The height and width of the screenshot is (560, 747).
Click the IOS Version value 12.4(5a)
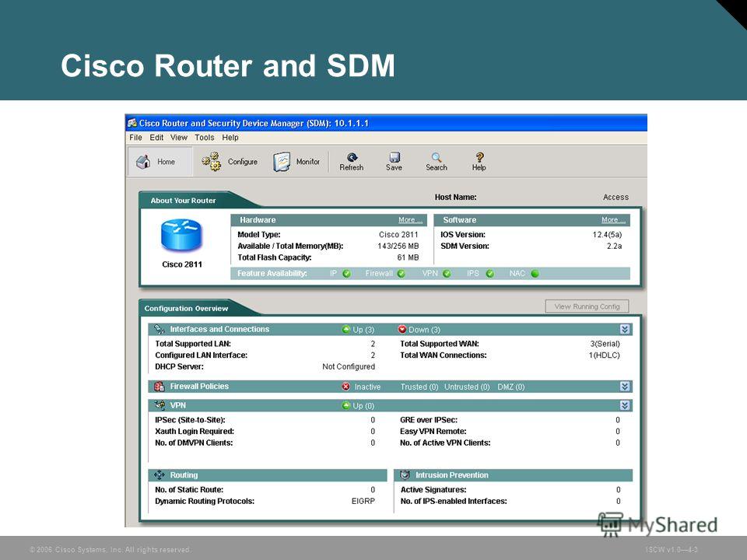click(x=607, y=234)
